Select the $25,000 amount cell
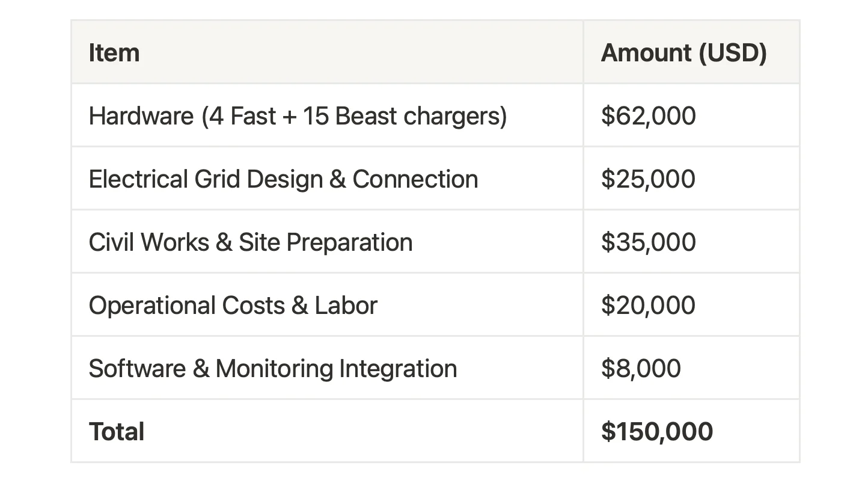 pos(691,179)
